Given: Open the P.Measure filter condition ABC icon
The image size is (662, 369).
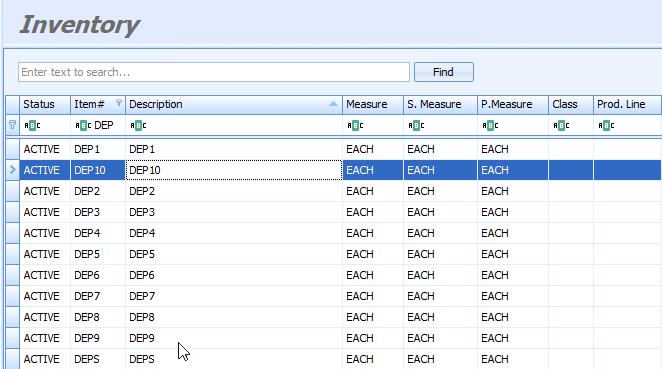Looking at the screenshot, I should pos(490,125).
